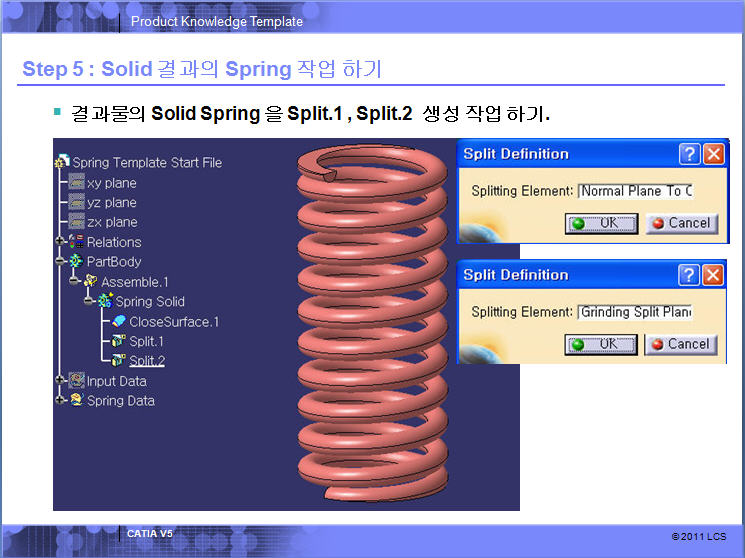Image resolution: width=745 pixels, height=558 pixels.
Task: Select the zx plane icon
Action: [x=76, y=222]
